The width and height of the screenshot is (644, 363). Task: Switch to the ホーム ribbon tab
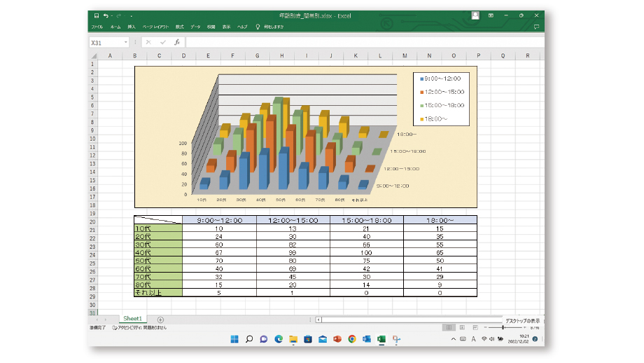tap(115, 27)
